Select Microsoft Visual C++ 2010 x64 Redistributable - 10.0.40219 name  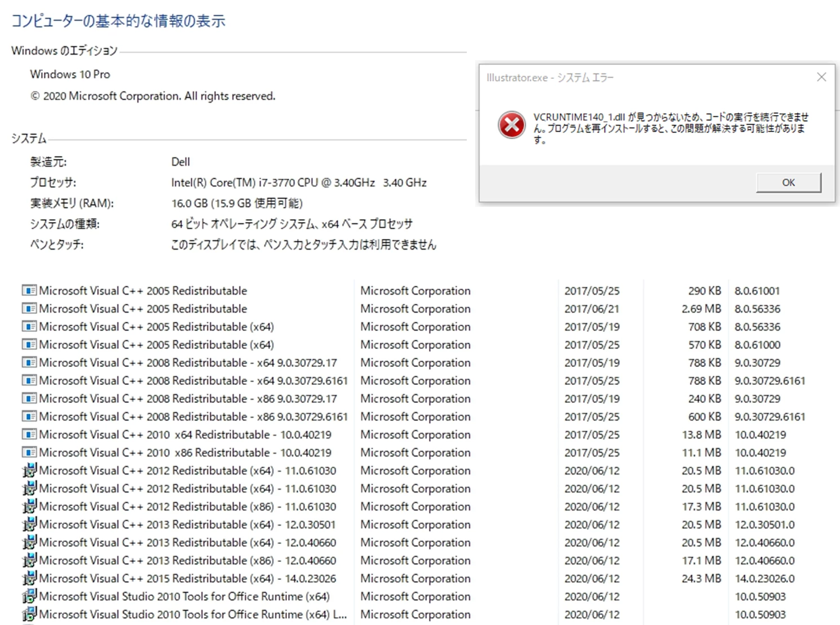[x=185, y=435]
